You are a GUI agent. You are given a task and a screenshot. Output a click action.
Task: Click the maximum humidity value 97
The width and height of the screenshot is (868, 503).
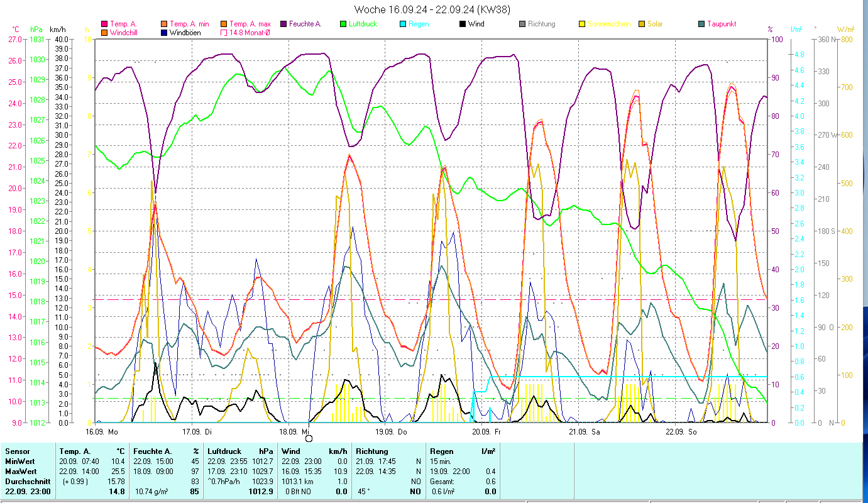[195, 472]
